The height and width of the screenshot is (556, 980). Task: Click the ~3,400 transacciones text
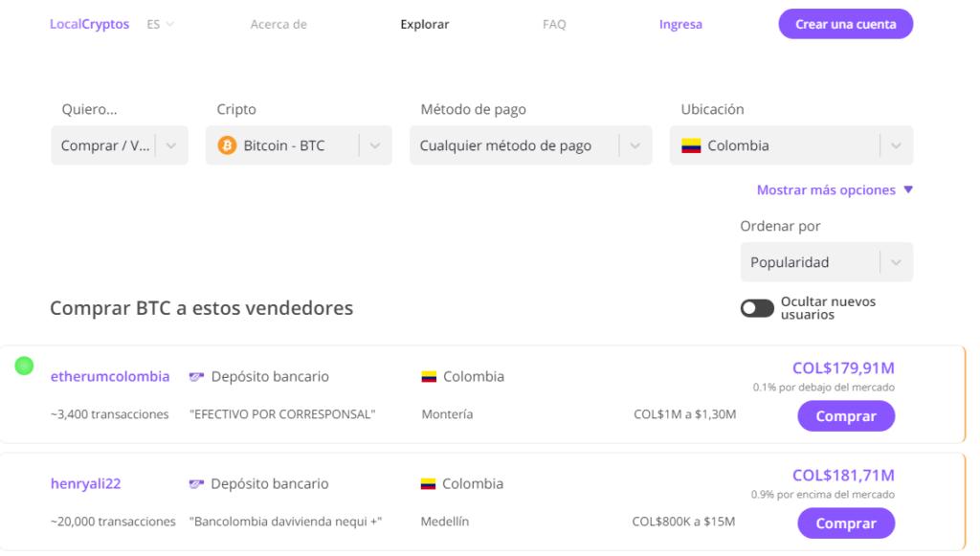click(109, 414)
